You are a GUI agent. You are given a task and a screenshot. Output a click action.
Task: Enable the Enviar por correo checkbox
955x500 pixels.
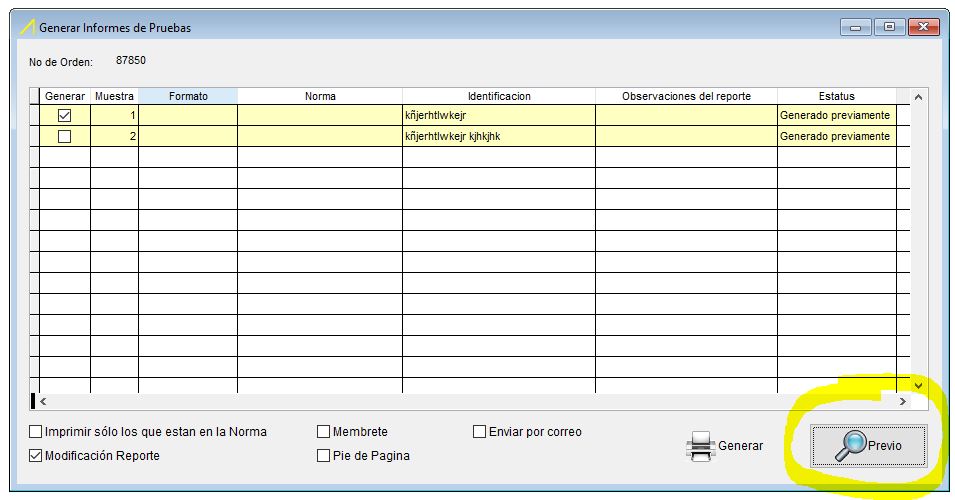click(479, 432)
